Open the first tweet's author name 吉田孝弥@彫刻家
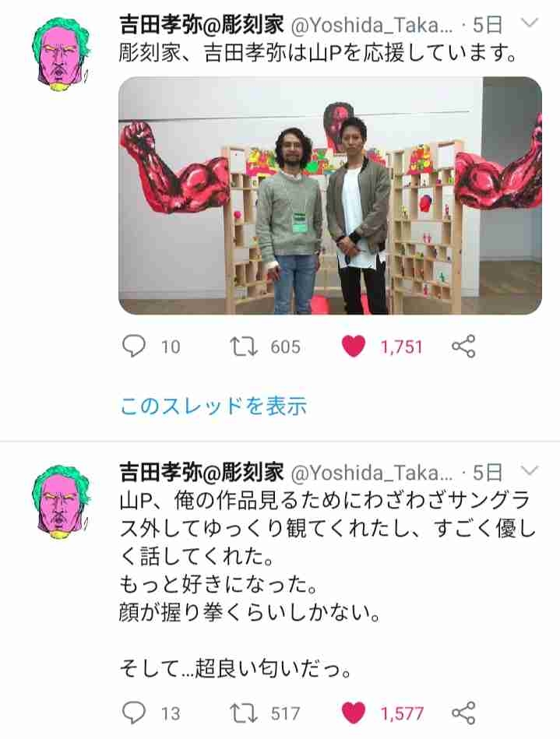The width and height of the screenshot is (560, 739). click(x=202, y=24)
